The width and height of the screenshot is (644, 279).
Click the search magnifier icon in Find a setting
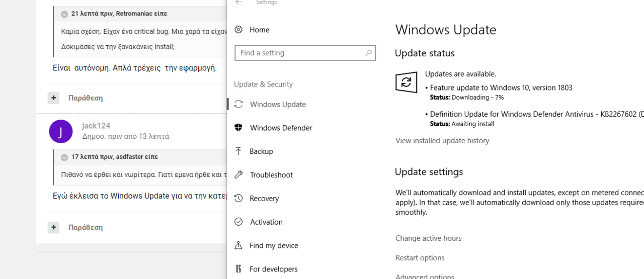click(x=368, y=53)
